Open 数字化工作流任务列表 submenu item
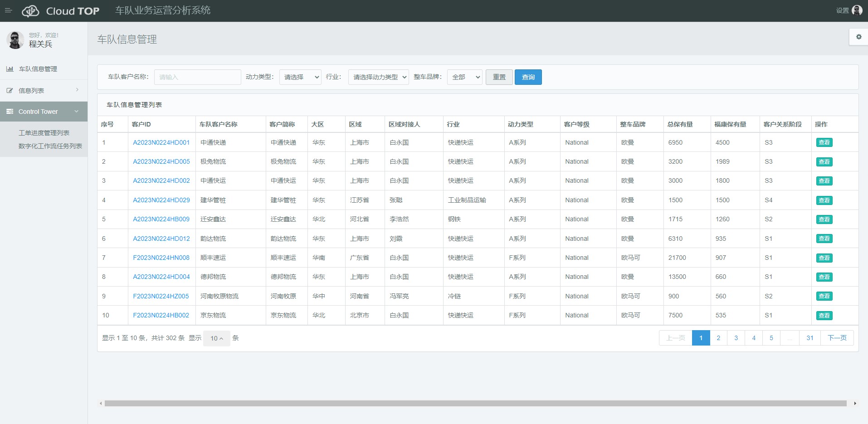The height and width of the screenshot is (424, 868). coord(50,146)
